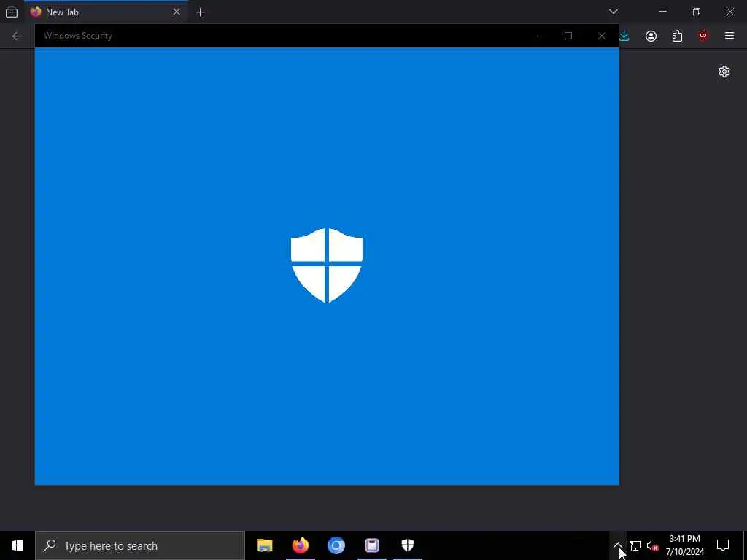Open purple floppy disk app in taskbar
The image size is (747, 560).
click(x=371, y=545)
